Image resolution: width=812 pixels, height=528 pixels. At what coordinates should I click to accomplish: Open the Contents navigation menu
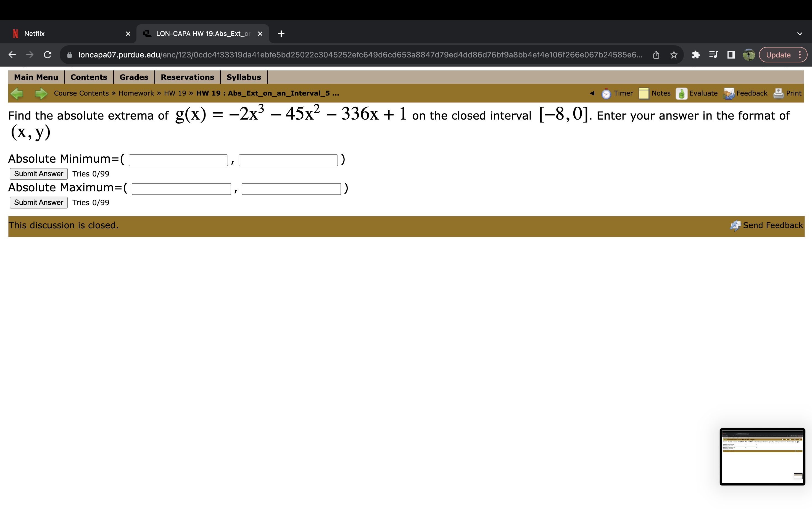87,77
